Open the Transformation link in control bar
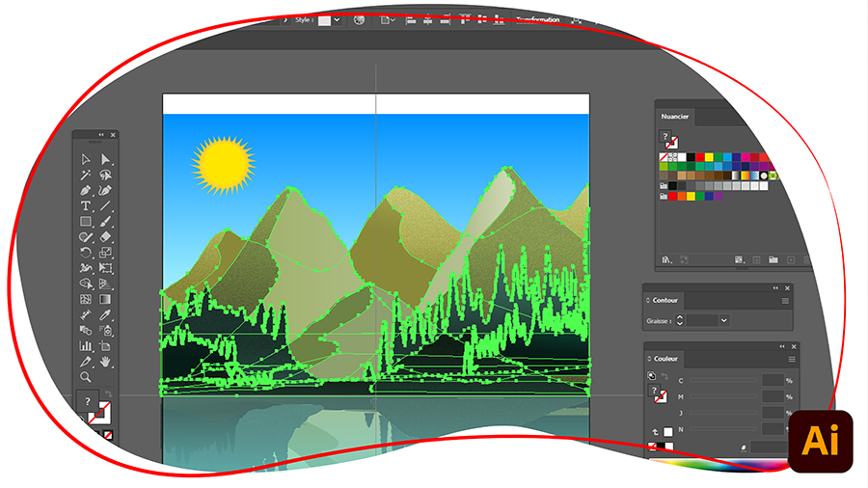This screenshot has width=868, height=488. [537, 19]
